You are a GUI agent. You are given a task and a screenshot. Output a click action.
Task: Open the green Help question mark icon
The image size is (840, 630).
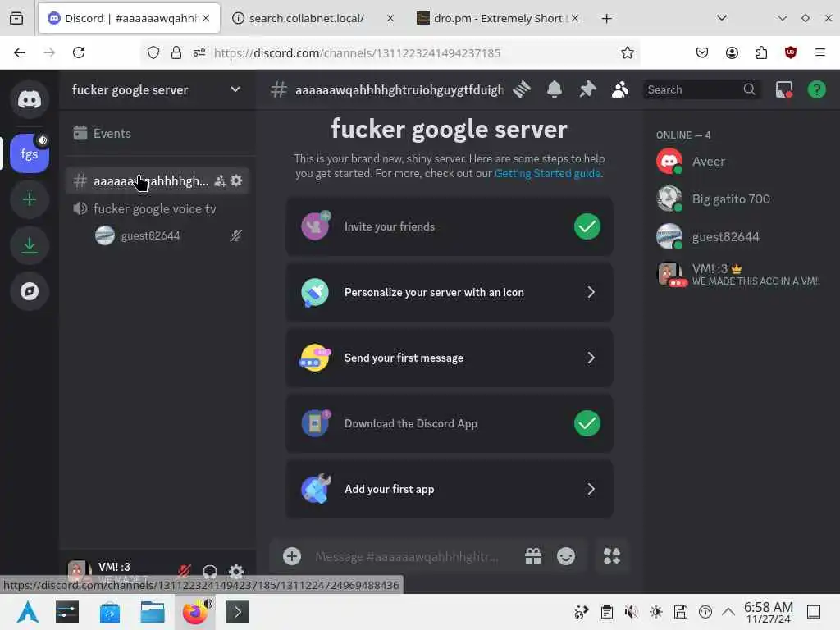click(817, 89)
